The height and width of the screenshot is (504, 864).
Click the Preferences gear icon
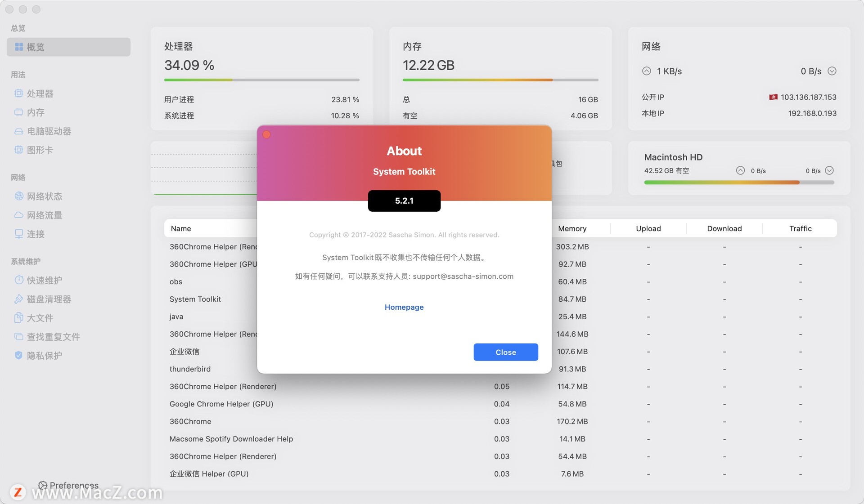click(x=43, y=486)
